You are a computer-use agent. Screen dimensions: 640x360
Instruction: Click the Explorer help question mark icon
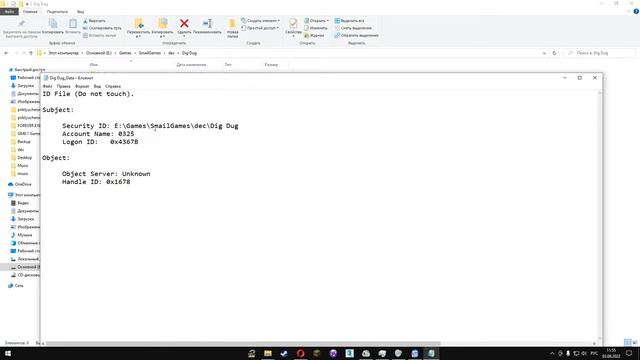[x=636, y=11]
